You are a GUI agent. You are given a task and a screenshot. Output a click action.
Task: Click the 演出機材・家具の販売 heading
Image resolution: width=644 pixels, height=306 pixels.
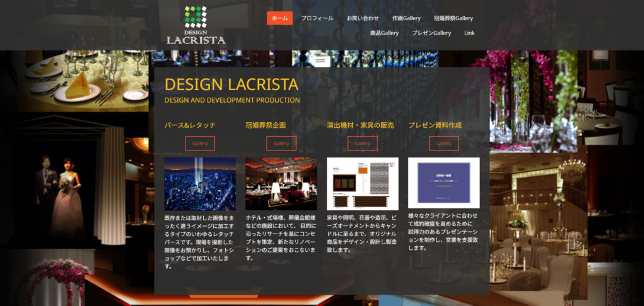360,125
